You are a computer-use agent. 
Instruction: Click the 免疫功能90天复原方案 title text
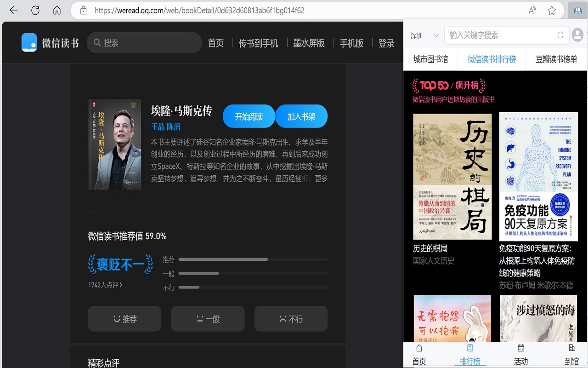pos(537,261)
